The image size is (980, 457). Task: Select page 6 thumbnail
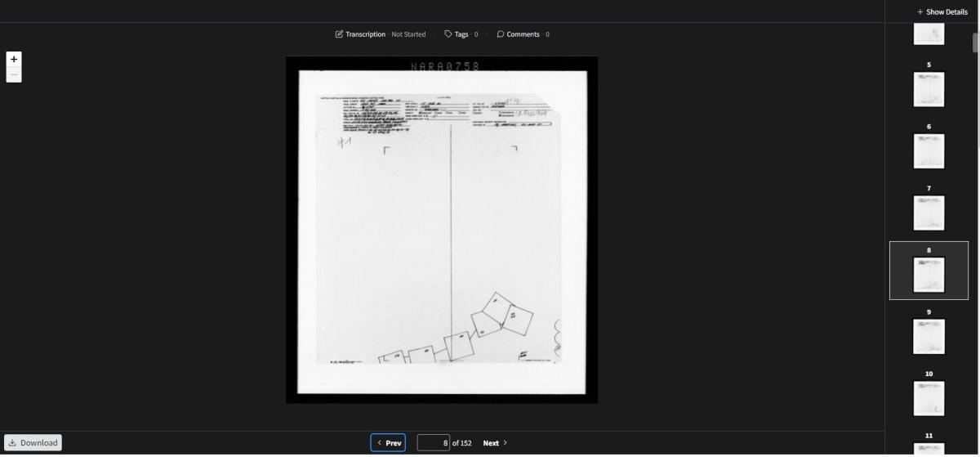[x=929, y=151]
